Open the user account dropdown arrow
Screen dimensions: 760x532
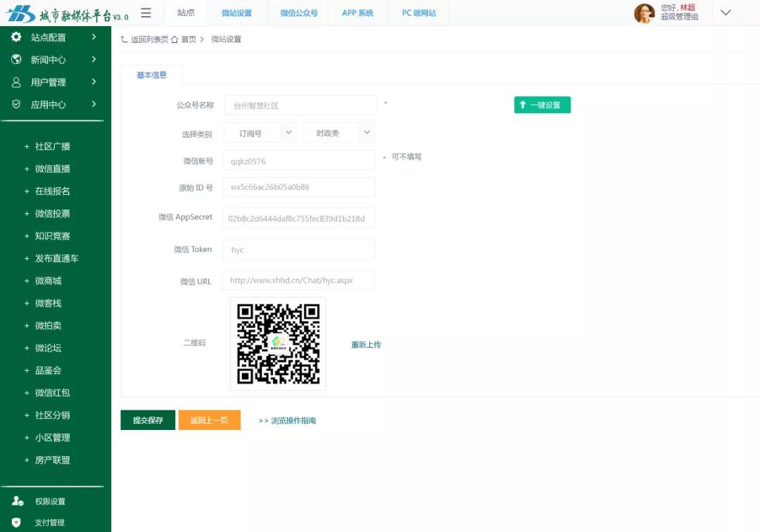point(726,13)
